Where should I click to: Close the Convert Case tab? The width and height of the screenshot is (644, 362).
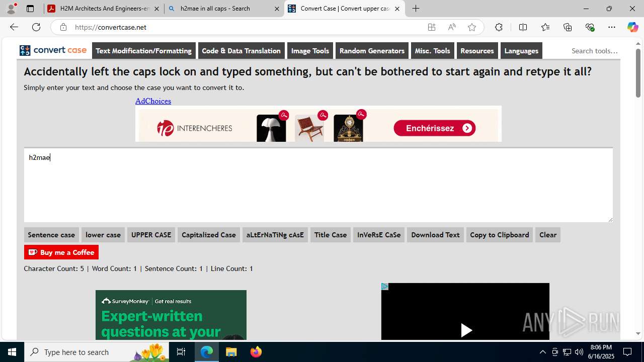tap(397, 9)
